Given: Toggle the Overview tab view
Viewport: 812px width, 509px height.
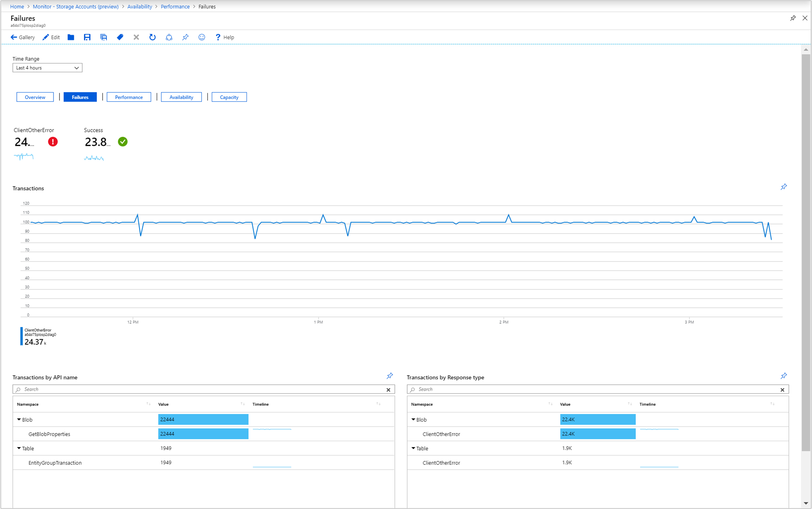Looking at the screenshot, I should click(x=35, y=97).
